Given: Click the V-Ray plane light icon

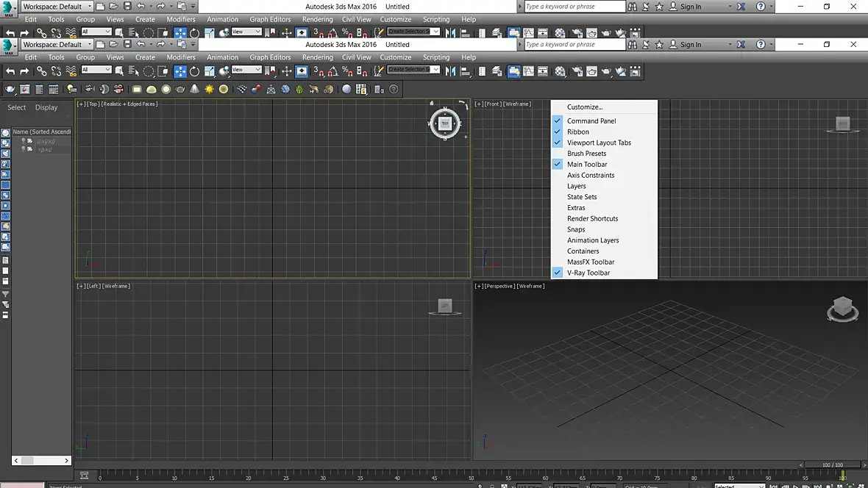Looking at the screenshot, I should pos(137,89).
